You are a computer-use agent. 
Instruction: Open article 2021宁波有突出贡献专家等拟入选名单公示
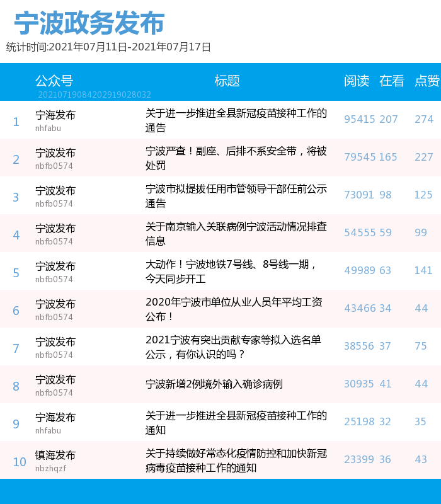pos(233,347)
